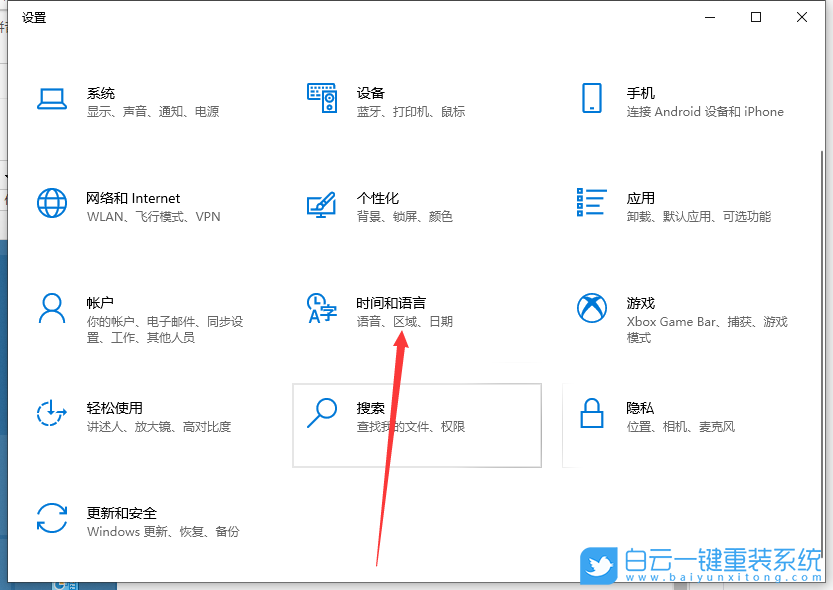Open 应用 with the apps list icon
833x590 pixels.
(592, 204)
